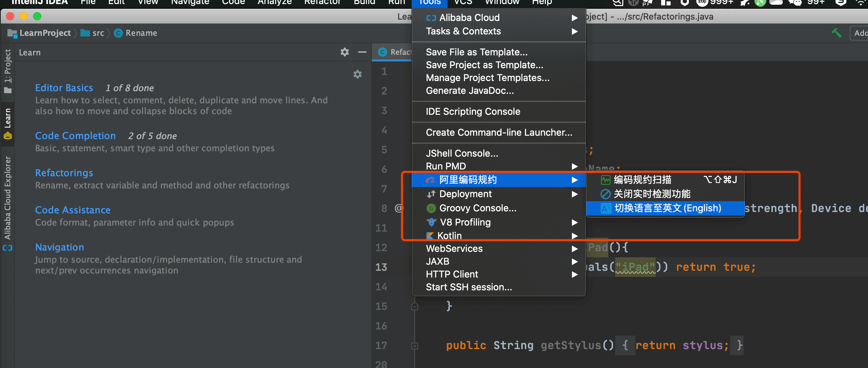The image size is (868, 368).
Task: Open the Help menu
Action: tap(542, 3)
